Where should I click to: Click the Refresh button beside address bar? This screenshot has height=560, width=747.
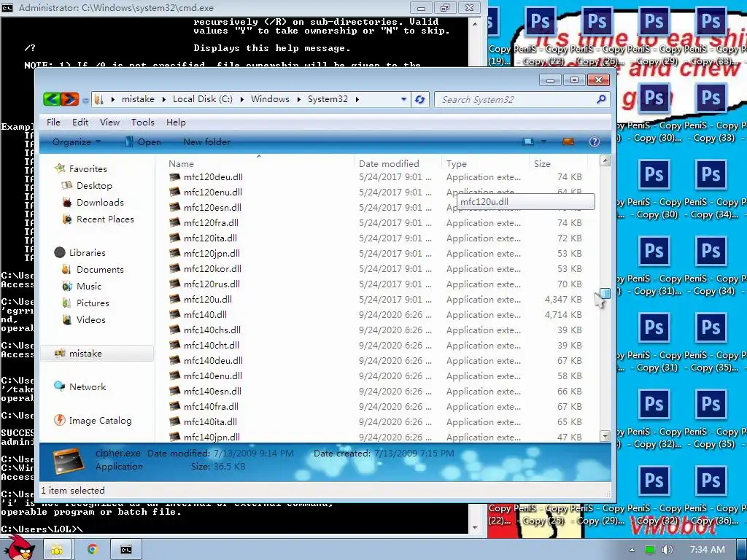tap(419, 99)
